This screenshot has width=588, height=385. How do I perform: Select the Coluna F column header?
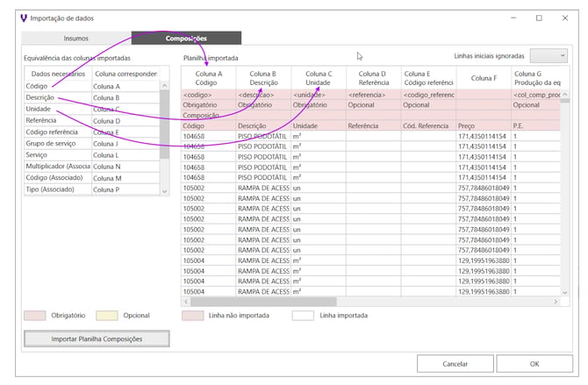(x=482, y=78)
